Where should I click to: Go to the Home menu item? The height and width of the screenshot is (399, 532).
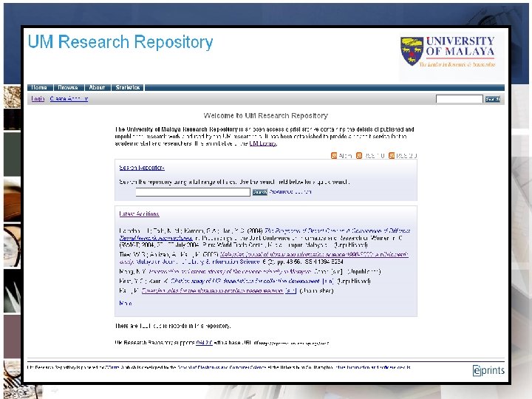pos(39,87)
